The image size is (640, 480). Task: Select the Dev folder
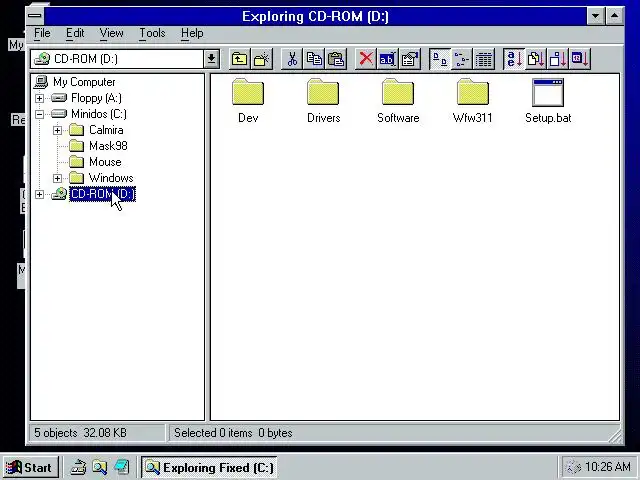click(x=248, y=101)
